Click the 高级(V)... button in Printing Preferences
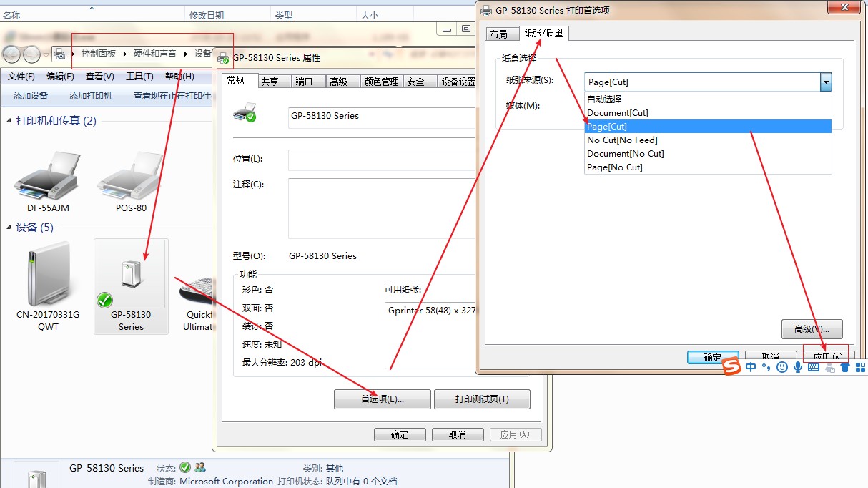This screenshot has width=868, height=488. (812, 329)
